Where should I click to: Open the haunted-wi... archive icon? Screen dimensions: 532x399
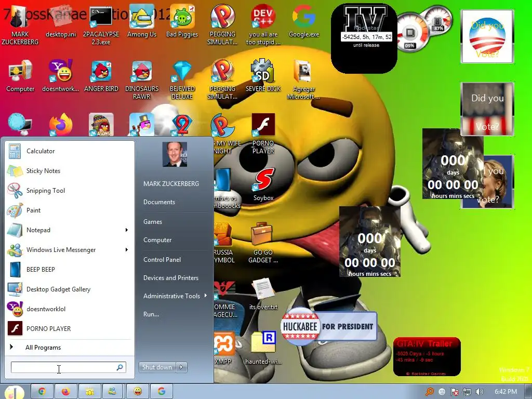[263, 348]
